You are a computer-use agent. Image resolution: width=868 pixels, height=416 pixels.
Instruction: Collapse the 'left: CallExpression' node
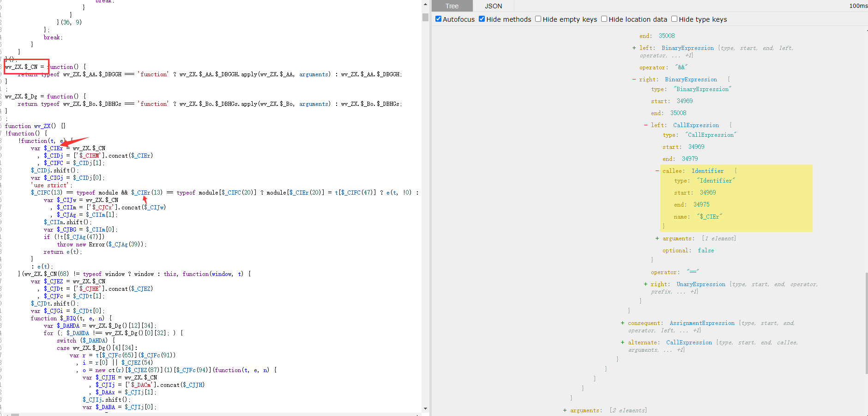[645, 125]
